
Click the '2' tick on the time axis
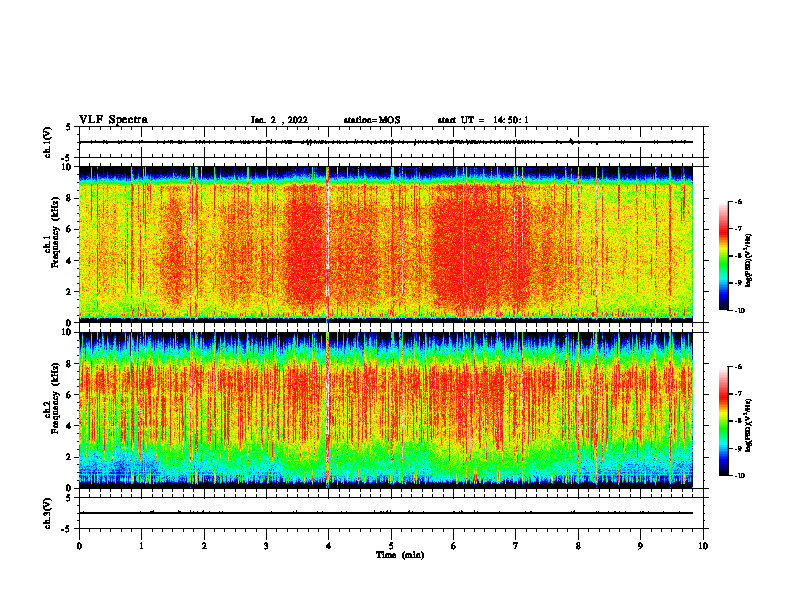coord(204,546)
